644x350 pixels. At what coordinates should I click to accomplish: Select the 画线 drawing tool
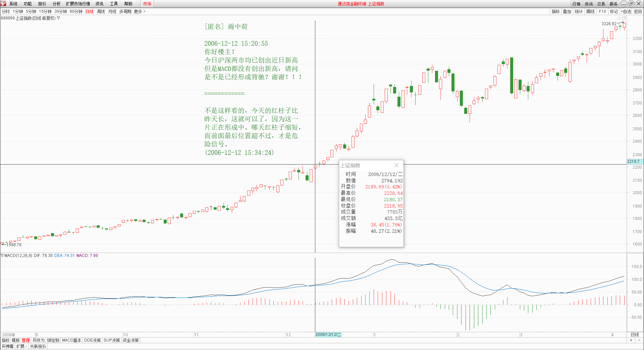tap(590, 11)
